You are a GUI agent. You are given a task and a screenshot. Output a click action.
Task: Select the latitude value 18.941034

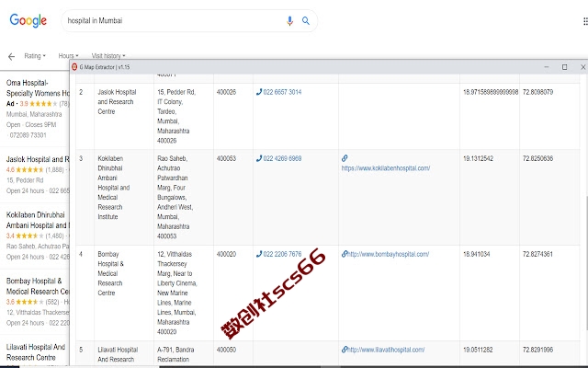476,254
